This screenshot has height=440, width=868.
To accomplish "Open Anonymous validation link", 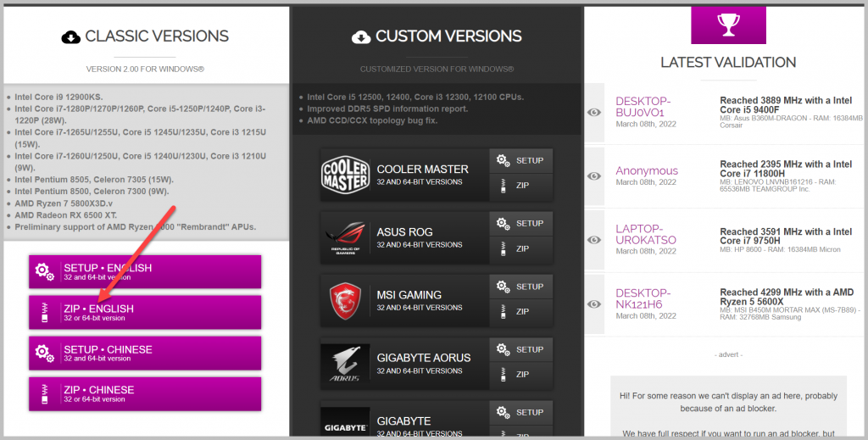I will tap(647, 170).
